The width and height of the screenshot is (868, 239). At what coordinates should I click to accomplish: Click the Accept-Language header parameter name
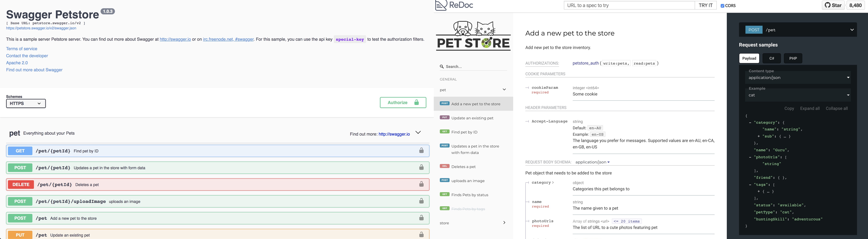click(x=549, y=121)
